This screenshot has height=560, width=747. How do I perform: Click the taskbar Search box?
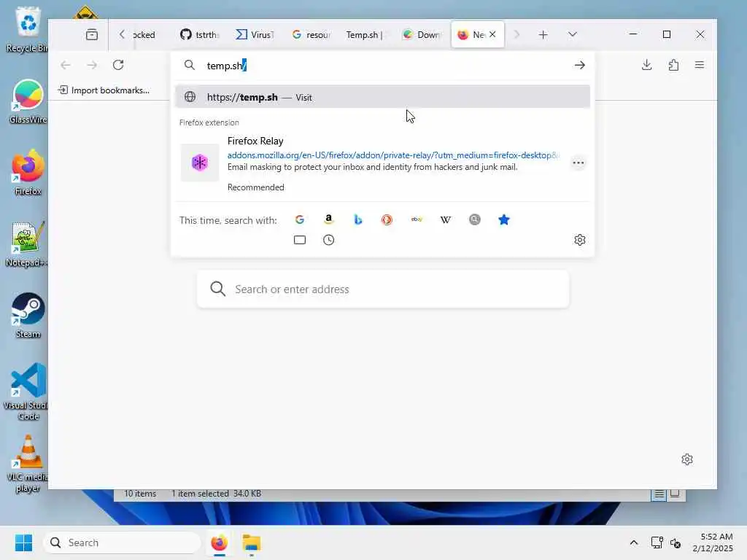[122, 542]
